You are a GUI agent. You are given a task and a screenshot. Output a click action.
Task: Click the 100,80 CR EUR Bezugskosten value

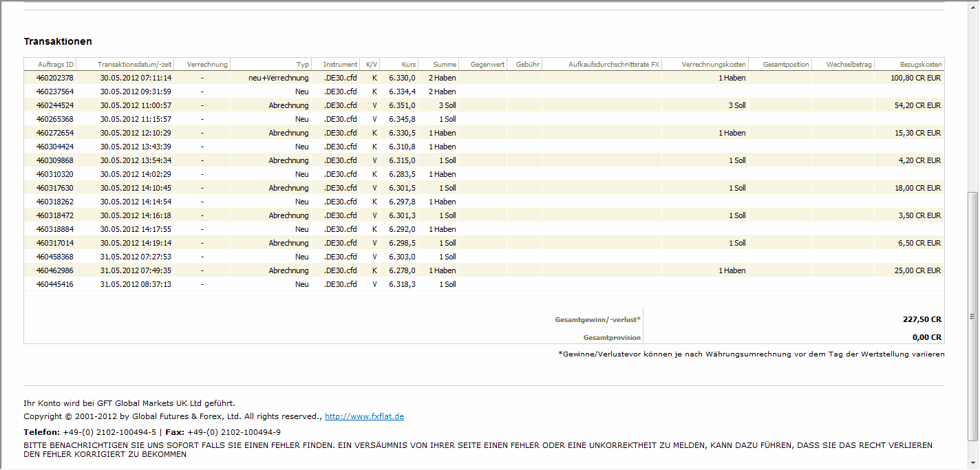coord(915,78)
